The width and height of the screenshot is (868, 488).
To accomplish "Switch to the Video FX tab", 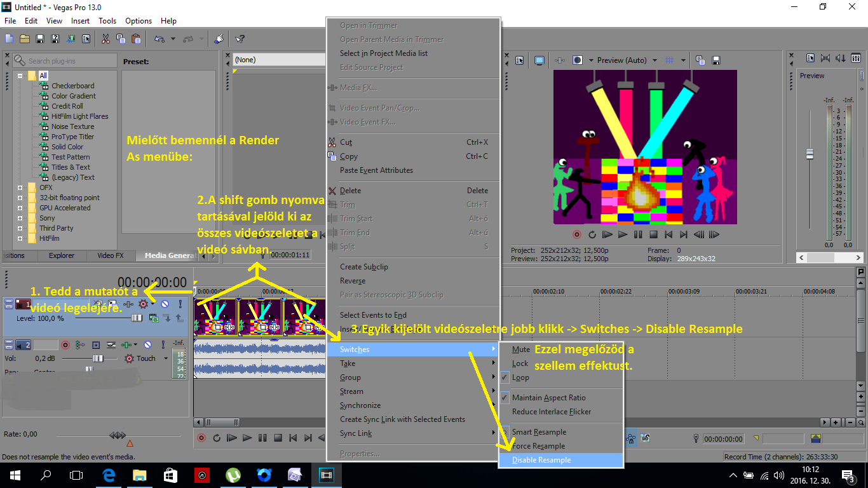I will (110, 255).
